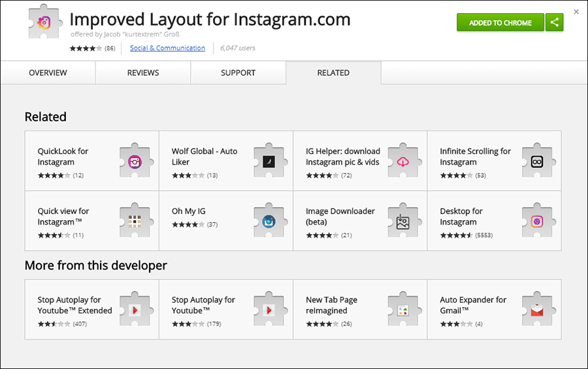Open New Tab Page reImagined icon
Screen dimensions: 588x369
404,310
